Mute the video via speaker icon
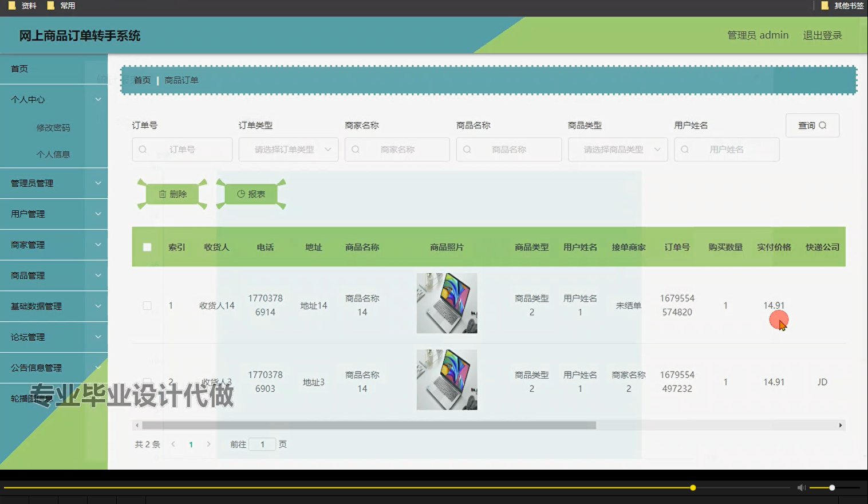The width and height of the screenshot is (868, 504). (801, 487)
